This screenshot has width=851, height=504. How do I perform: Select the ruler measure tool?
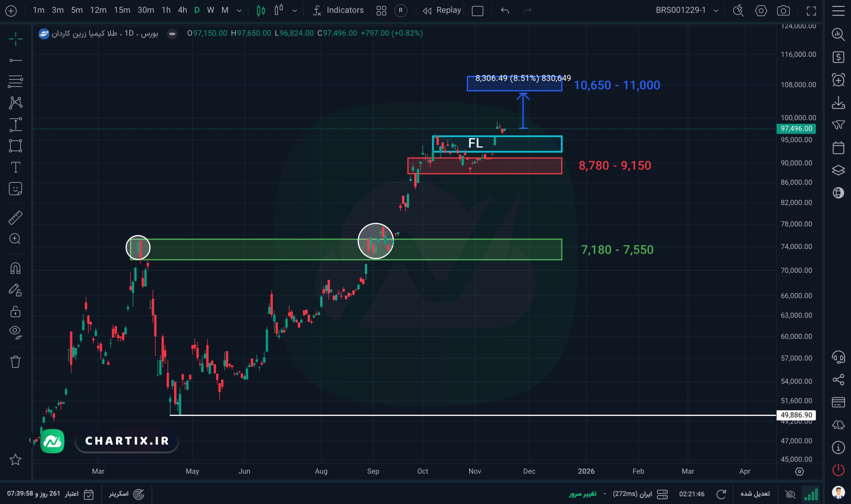15,218
